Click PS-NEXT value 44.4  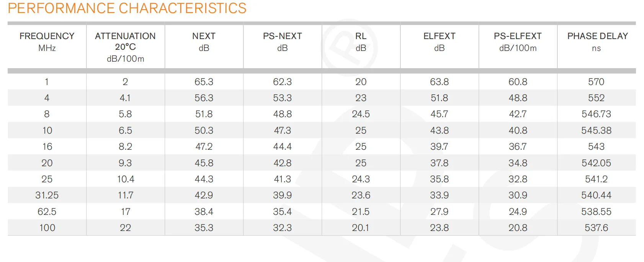pos(282,147)
